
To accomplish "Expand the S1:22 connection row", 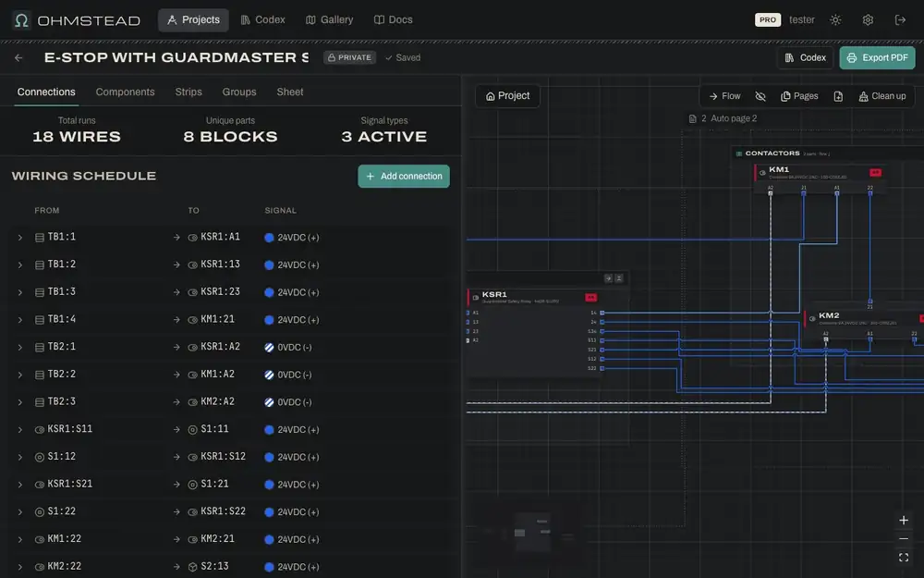I will pyautogui.click(x=20, y=512).
